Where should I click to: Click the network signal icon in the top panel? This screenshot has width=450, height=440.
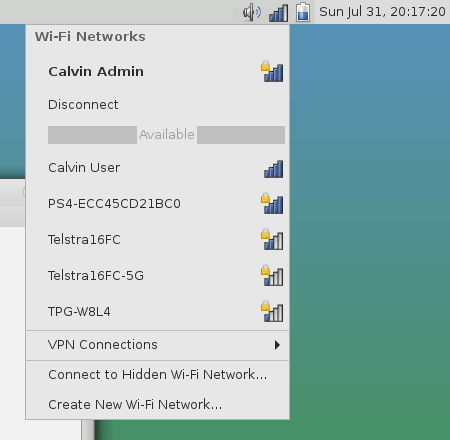click(x=279, y=13)
